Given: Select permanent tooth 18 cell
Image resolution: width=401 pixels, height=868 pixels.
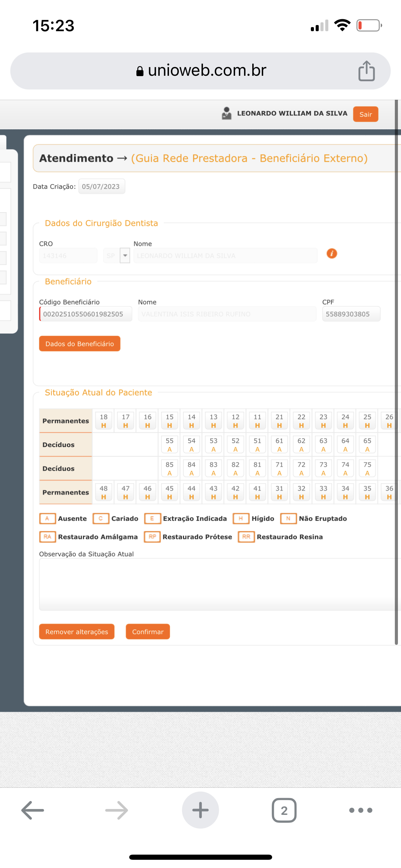Looking at the screenshot, I should tap(104, 421).
